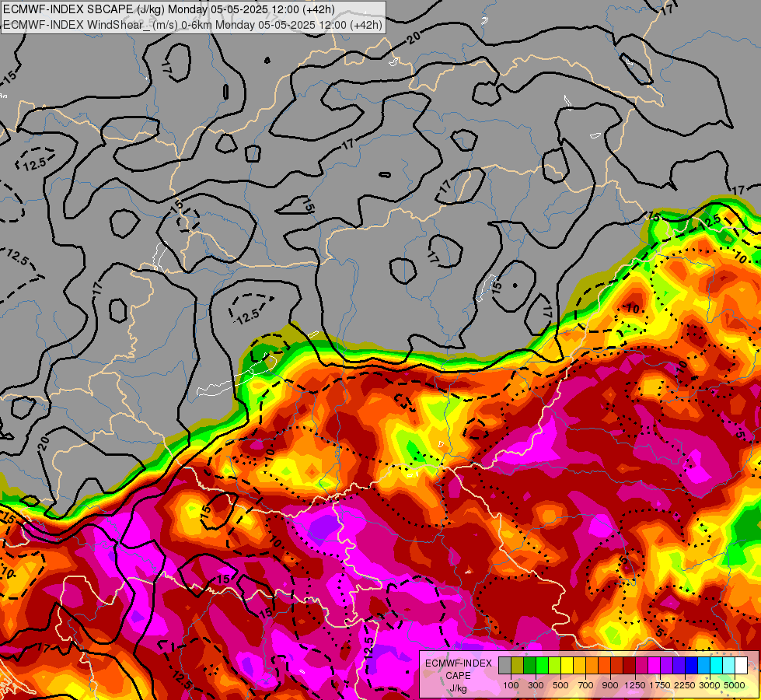Select the purple swatch after 1750

[x=666, y=665]
